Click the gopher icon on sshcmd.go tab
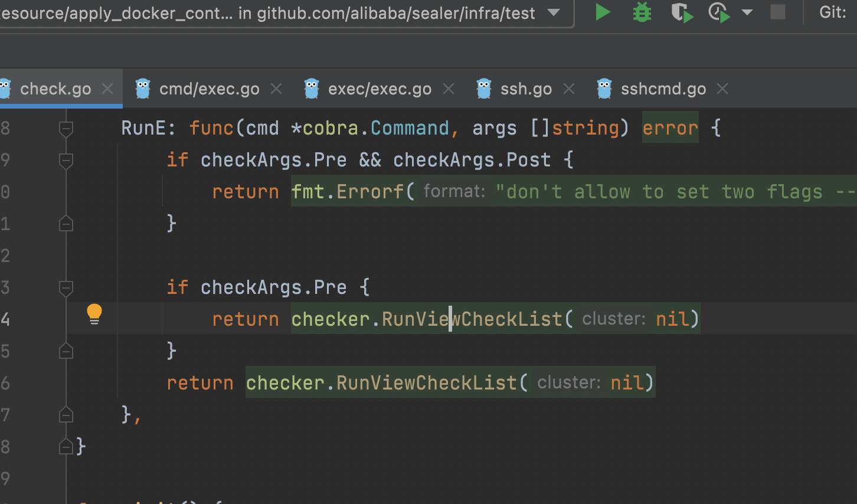 604,89
